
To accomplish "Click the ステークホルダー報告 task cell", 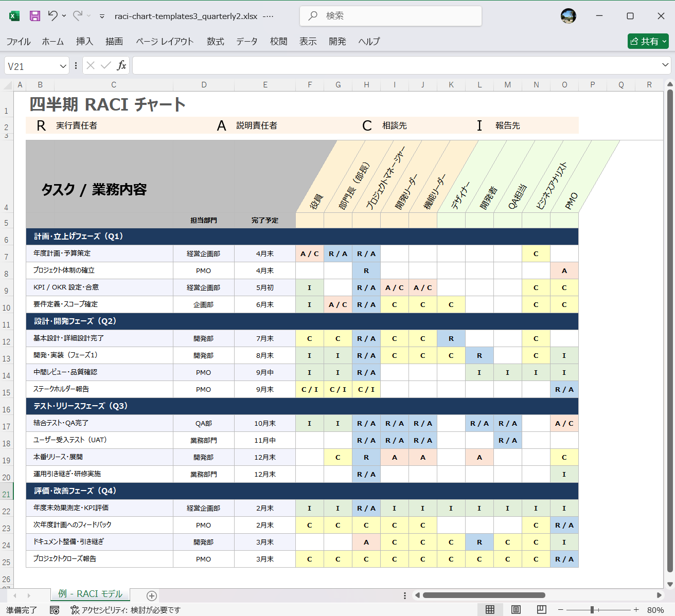I will tap(100, 389).
